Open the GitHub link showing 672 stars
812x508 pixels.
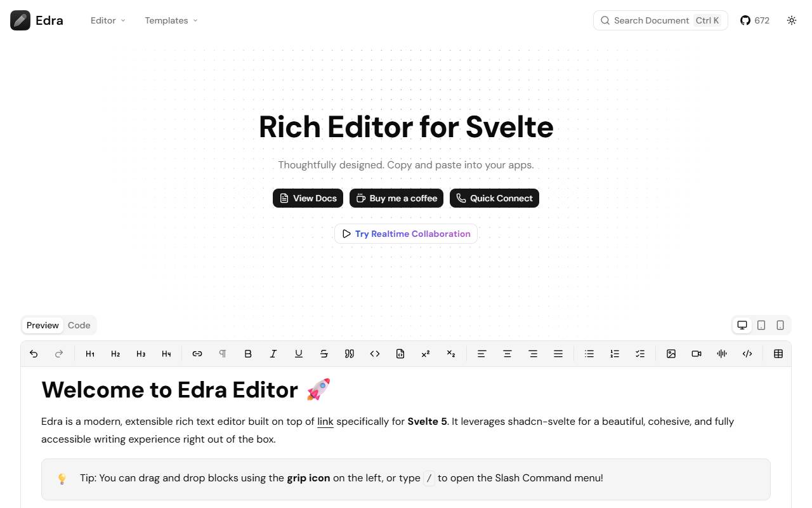tap(755, 20)
